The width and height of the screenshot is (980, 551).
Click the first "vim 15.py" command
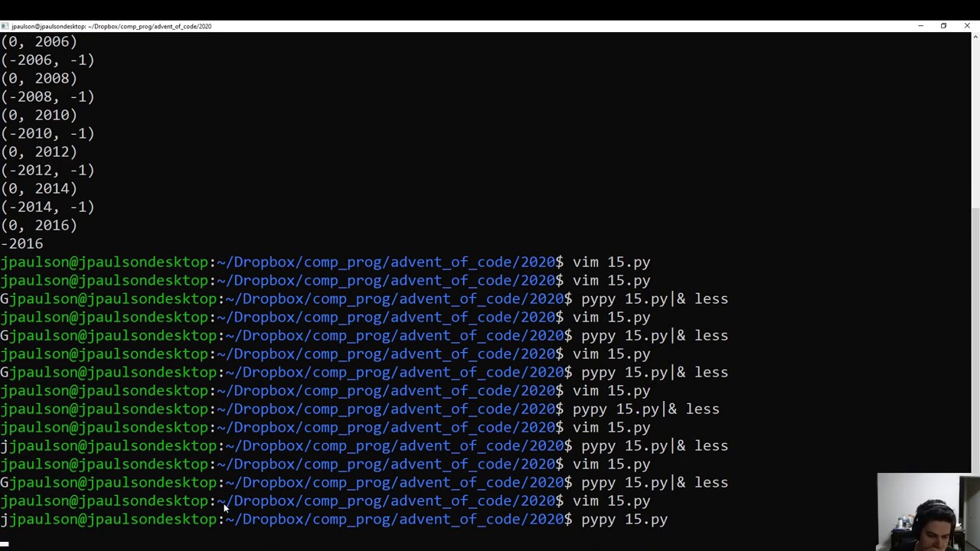[x=611, y=262]
